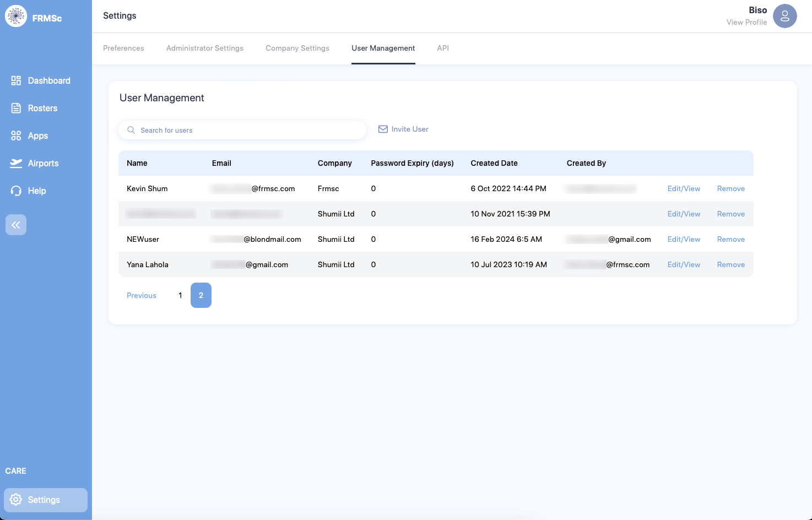Collapse the sidebar with double-chevron button
The height and width of the screenshot is (520, 812).
point(16,225)
